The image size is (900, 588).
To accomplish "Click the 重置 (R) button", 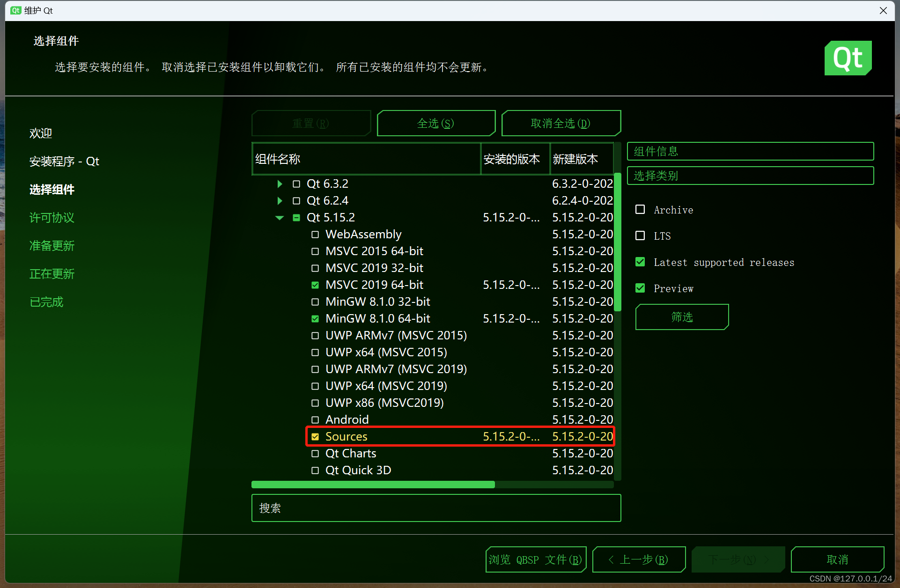I will pyautogui.click(x=311, y=123).
